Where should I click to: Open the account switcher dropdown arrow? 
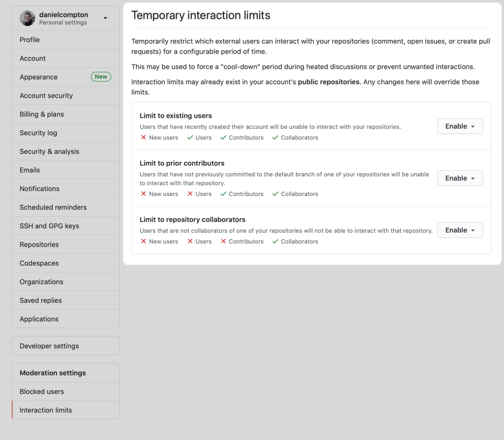pyautogui.click(x=105, y=18)
